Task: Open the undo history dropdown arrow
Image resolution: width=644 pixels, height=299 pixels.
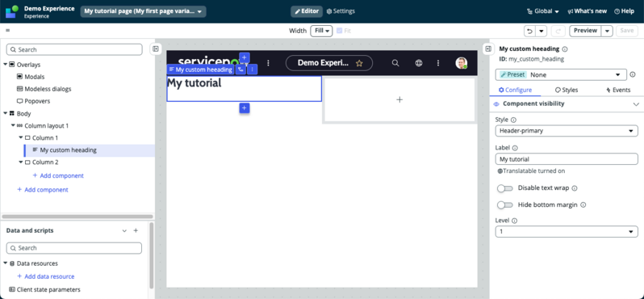Action: pyautogui.click(x=542, y=31)
